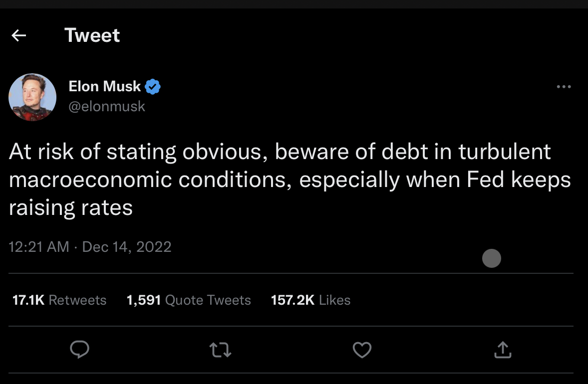View the 1,591 Quote Tweets
This screenshot has width=588, height=384.
188,300
